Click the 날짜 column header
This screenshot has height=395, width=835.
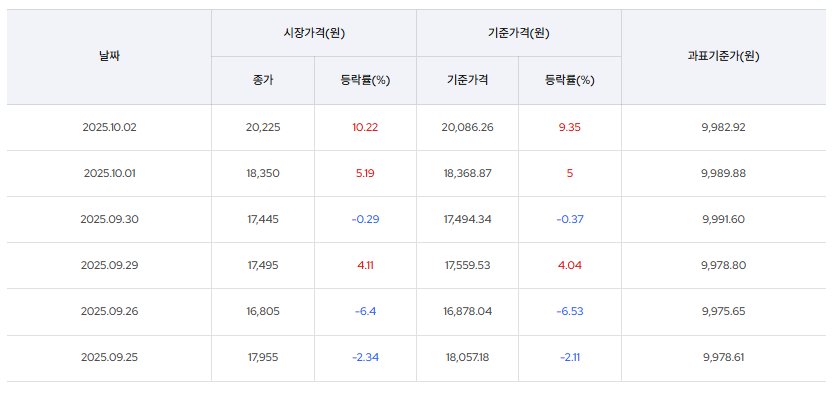[109, 56]
